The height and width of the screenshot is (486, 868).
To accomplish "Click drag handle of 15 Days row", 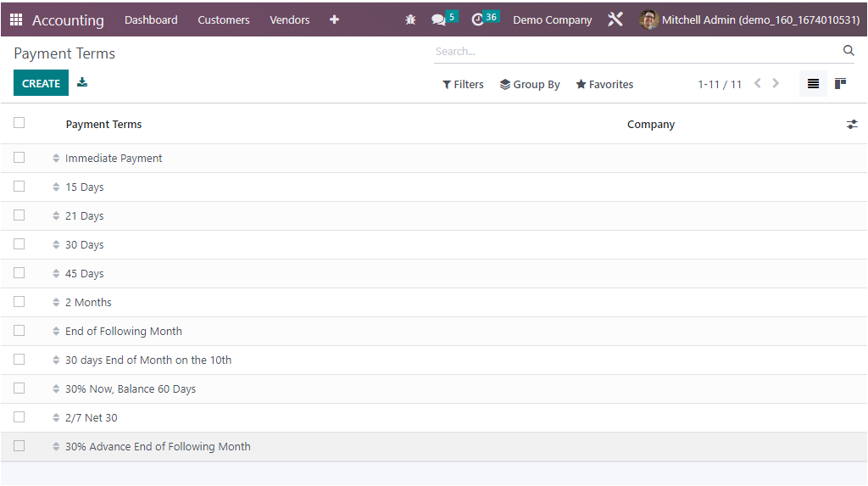I will pos(56,187).
